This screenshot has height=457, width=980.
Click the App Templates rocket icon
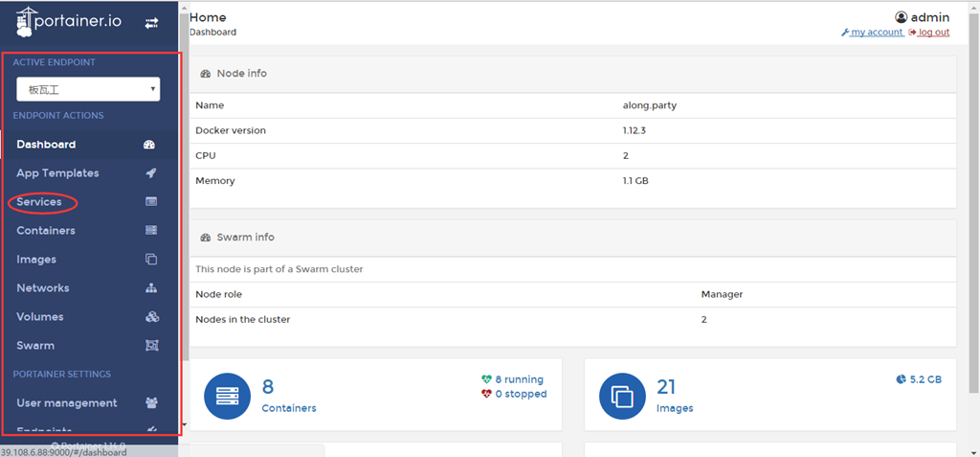point(150,173)
